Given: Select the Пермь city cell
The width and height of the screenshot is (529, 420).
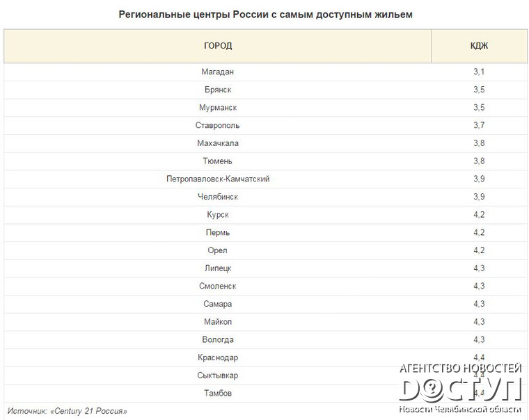Looking at the screenshot, I should [x=218, y=233].
